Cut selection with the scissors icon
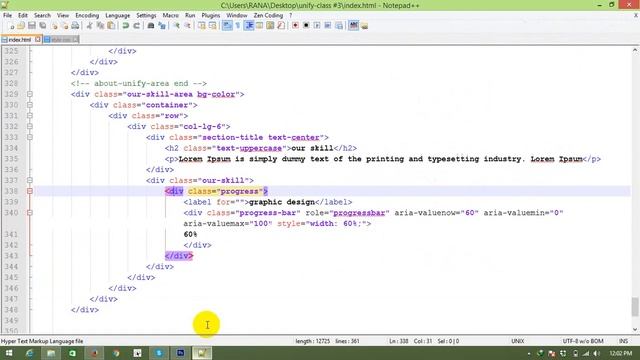Viewport: 640px width, 360px height. (89, 26)
